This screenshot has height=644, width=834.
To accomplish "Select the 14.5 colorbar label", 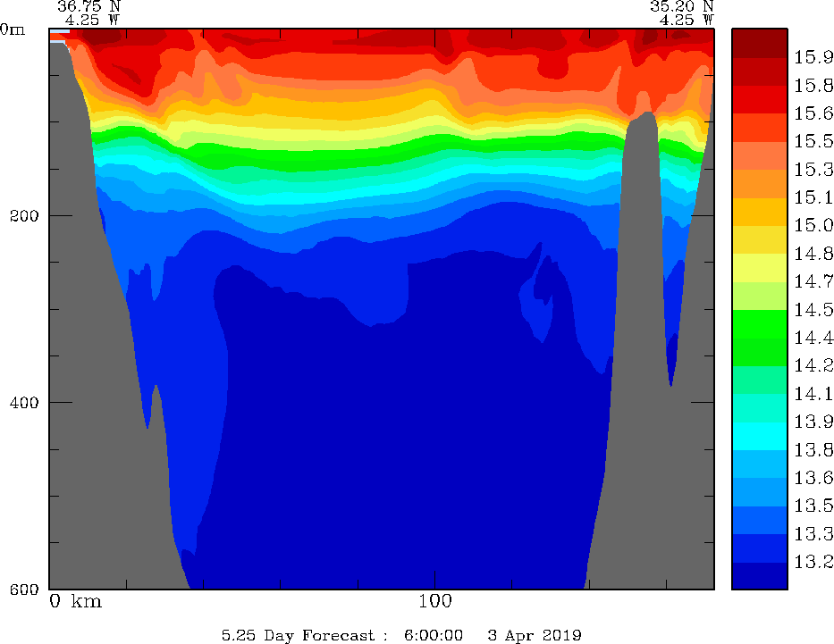I will tap(813, 310).
